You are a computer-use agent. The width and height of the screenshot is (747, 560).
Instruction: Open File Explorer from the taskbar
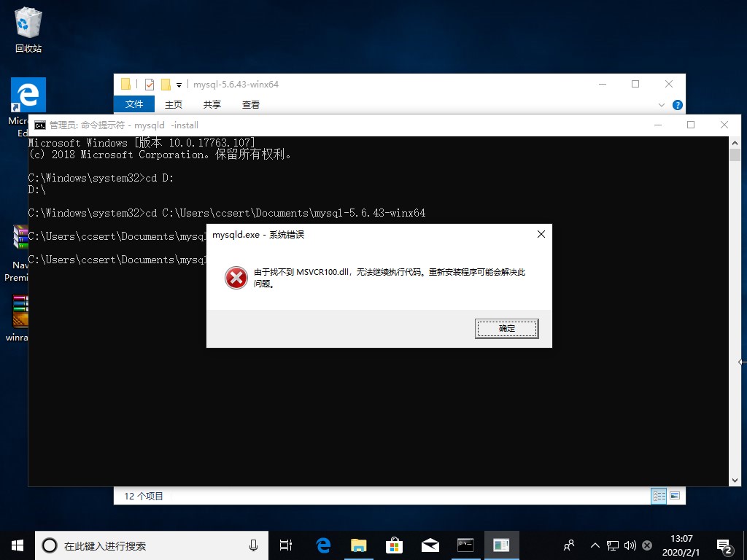(x=359, y=545)
